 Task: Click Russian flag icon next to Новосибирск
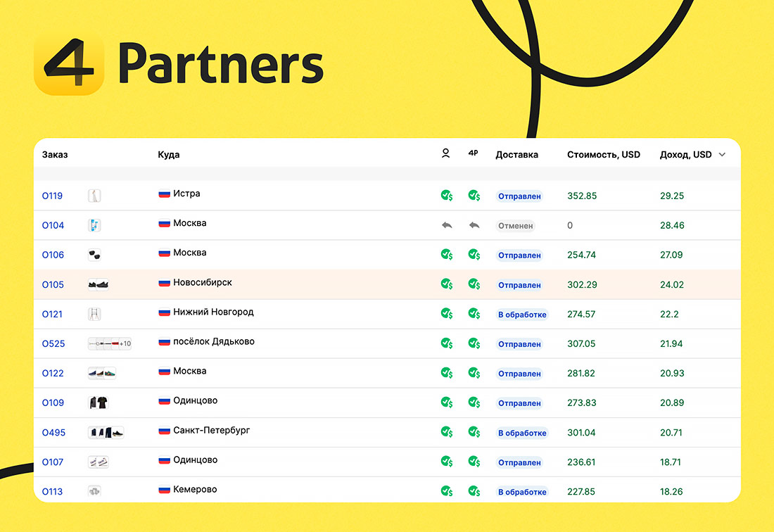click(165, 283)
